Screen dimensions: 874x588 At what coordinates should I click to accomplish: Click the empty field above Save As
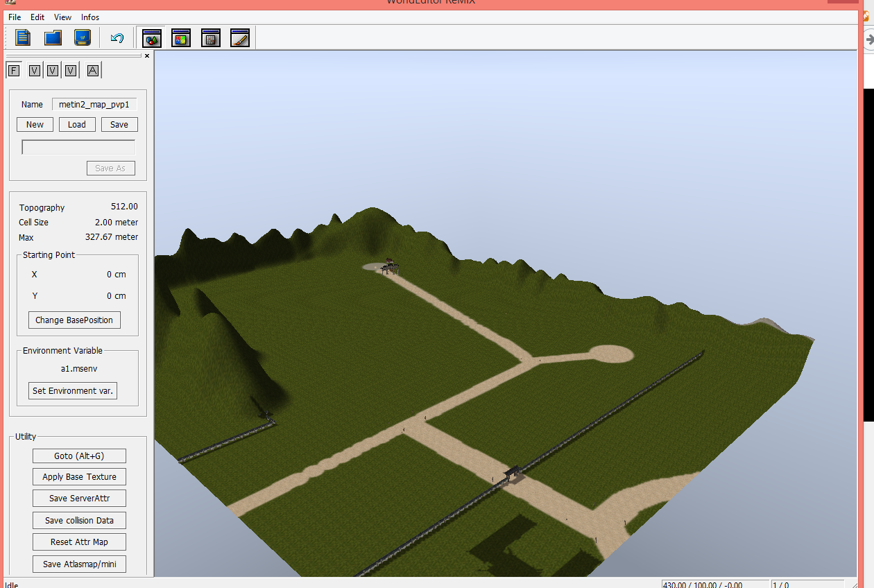(78, 147)
